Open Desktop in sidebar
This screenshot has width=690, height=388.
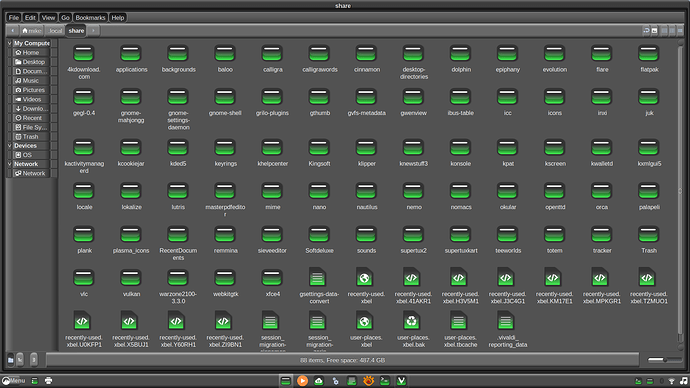pos(30,62)
